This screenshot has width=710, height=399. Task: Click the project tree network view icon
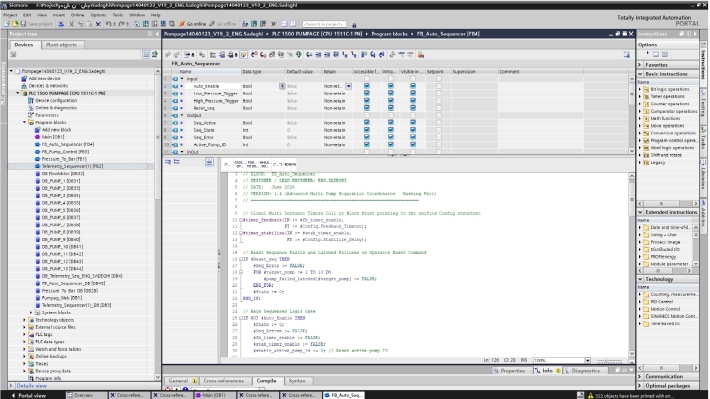click(x=146, y=54)
